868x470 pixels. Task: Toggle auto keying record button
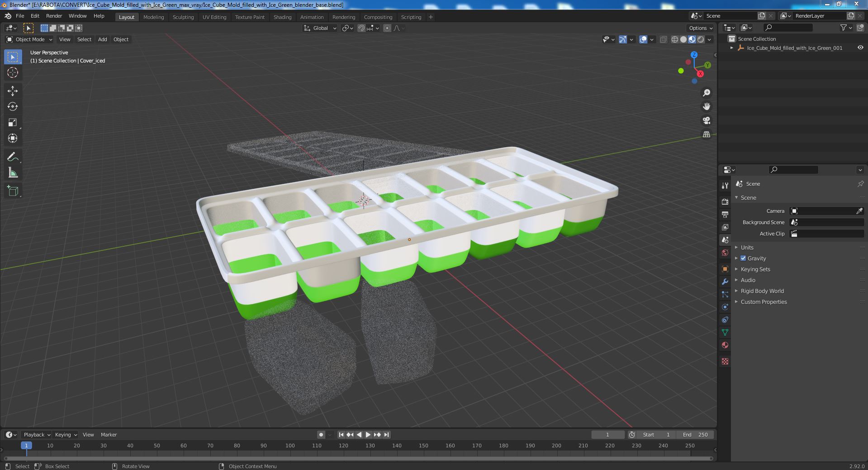tap(321, 435)
